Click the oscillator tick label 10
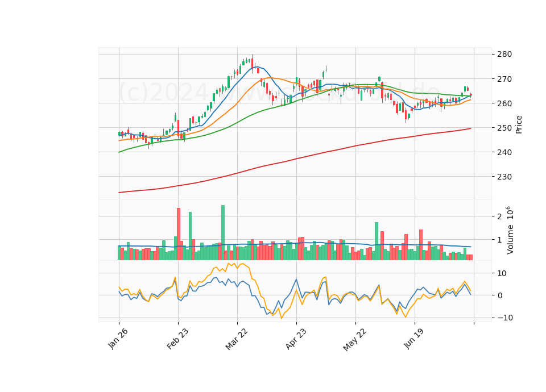Viewport: 546px width, 392px height. (x=502, y=273)
